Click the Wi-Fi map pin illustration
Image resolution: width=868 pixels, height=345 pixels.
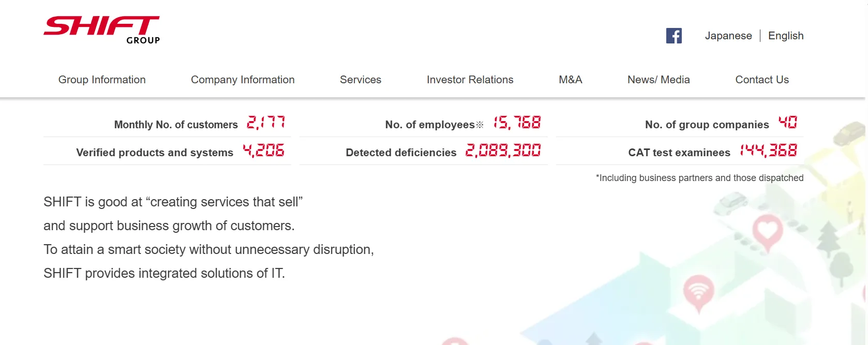click(x=698, y=291)
